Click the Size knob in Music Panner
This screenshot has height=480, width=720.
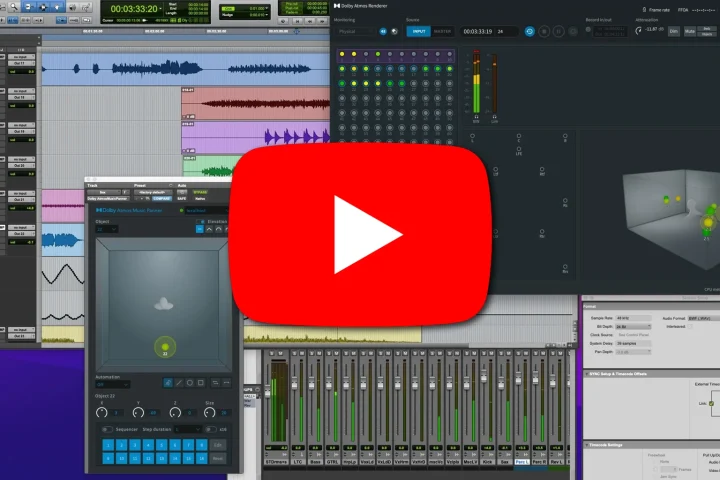[x=209, y=413]
